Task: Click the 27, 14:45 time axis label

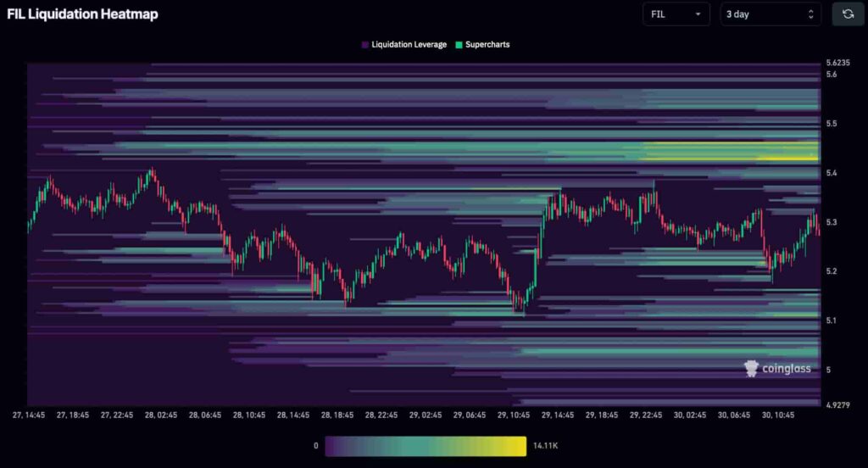Action: coord(29,415)
